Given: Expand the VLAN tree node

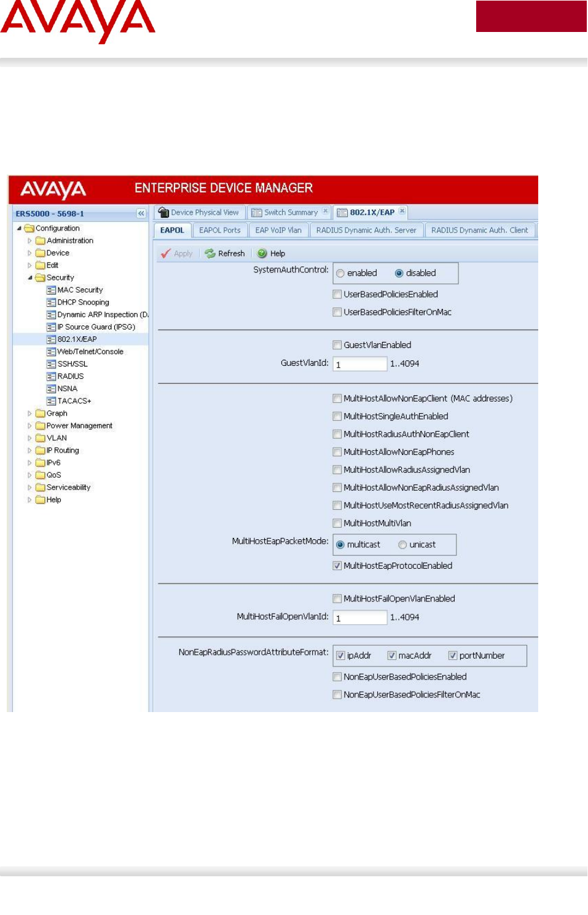Looking at the screenshot, I should point(29,438).
